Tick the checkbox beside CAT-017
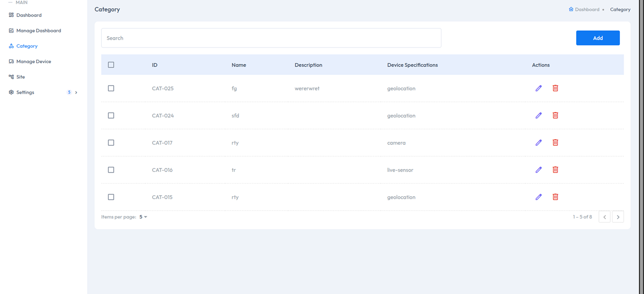 (x=111, y=143)
